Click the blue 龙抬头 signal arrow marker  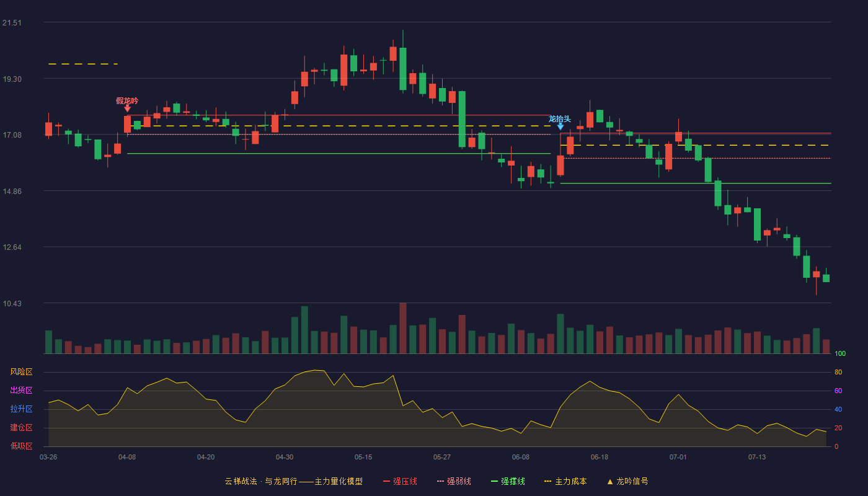pos(560,126)
